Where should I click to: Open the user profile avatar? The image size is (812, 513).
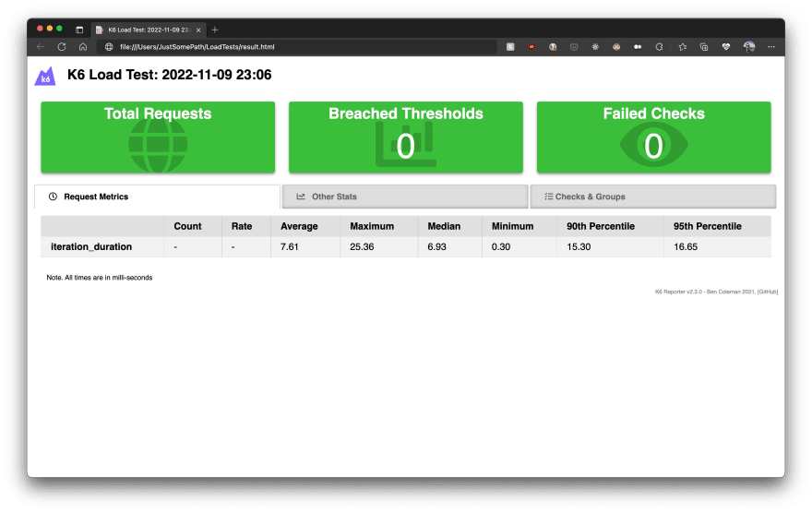(749, 46)
